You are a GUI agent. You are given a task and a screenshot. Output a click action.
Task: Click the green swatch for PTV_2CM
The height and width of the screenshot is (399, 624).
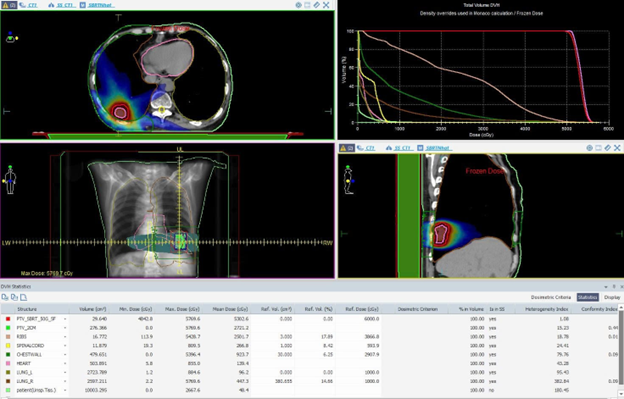click(x=8, y=328)
